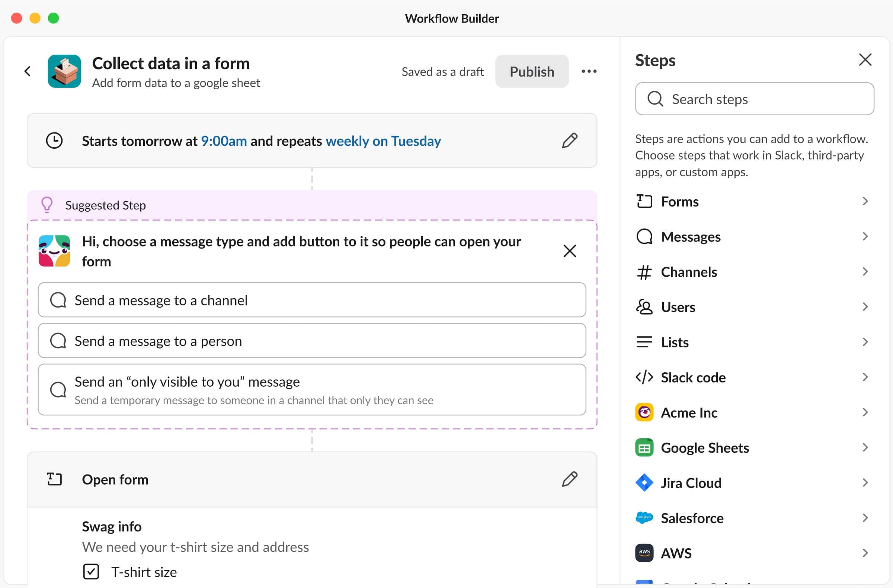
Task: Click the Lists lines icon
Action: click(x=644, y=342)
